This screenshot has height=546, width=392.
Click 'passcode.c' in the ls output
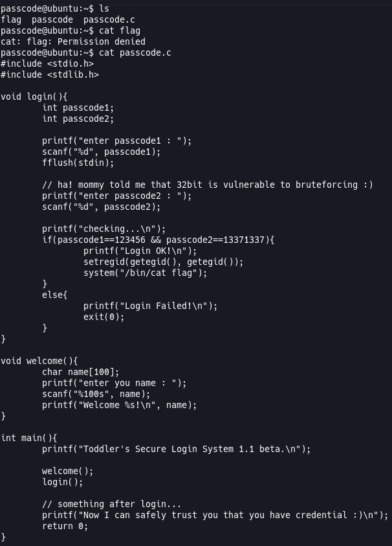(109, 19)
